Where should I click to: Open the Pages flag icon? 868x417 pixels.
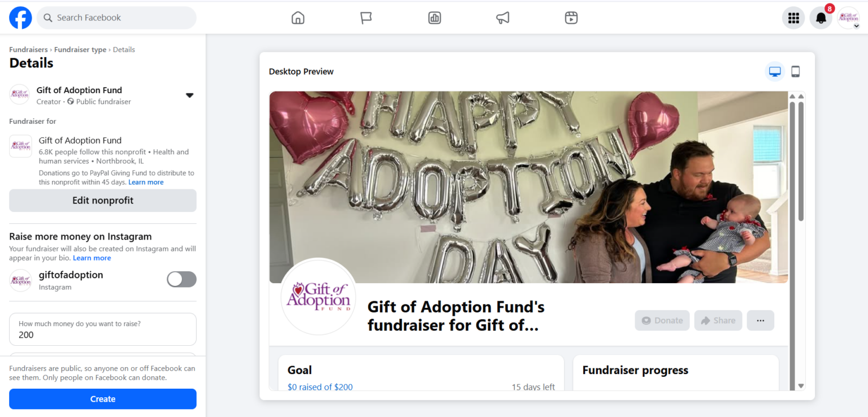pyautogui.click(x=366, y=18)
